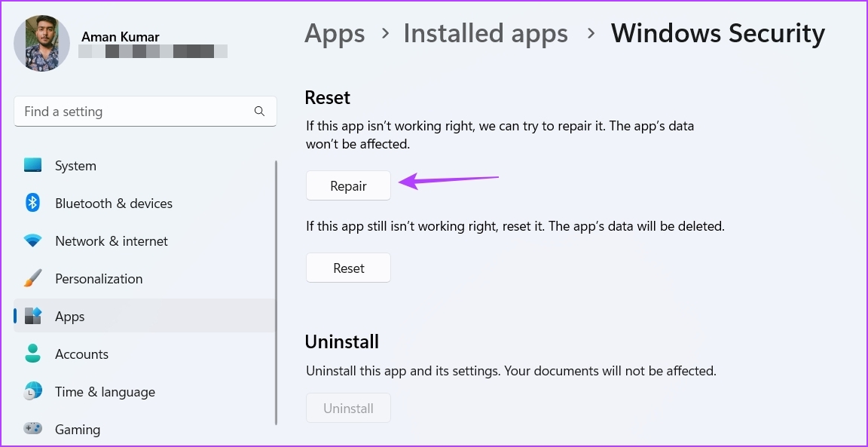868x447 pixels.
Task: Click the Windows Security page title
Action: [x=717, y=32]
